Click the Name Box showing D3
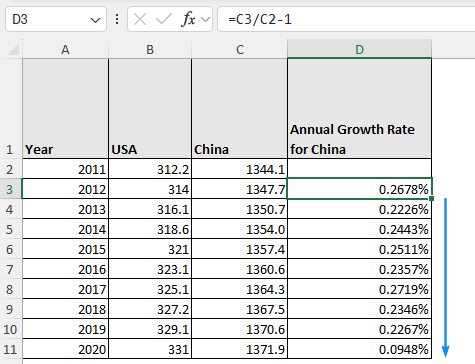Viewport: 475px width, 364px height. tap(56, 19)
